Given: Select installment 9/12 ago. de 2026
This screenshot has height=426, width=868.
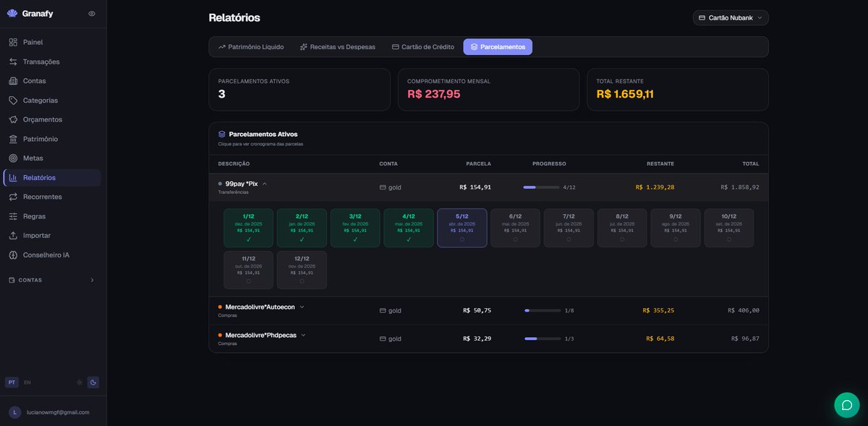Looking at the screenshot, I should (x=676, y=228).
